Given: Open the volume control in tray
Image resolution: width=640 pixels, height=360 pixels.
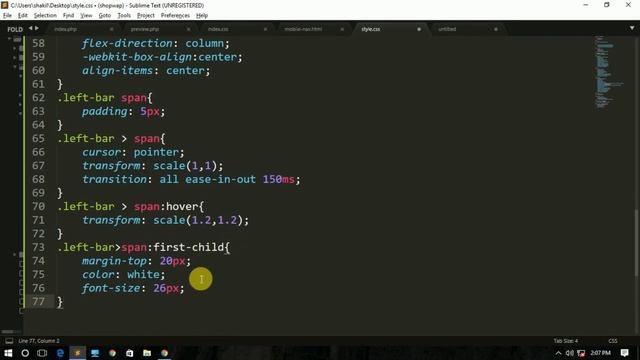Looking at the screenshot, I should (570, 353).
